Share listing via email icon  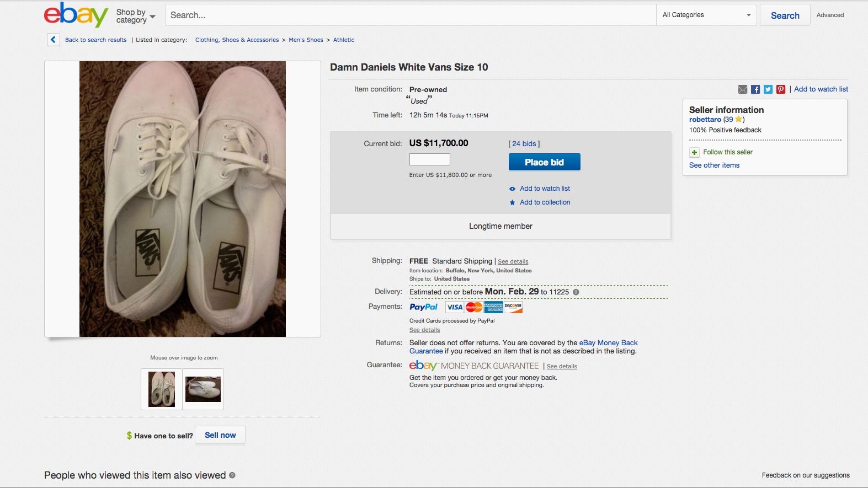[743, 89]
